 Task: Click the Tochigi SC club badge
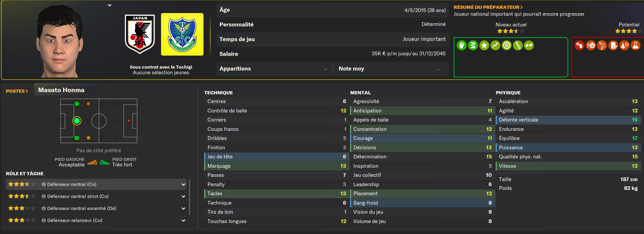[x=182, y=34]
